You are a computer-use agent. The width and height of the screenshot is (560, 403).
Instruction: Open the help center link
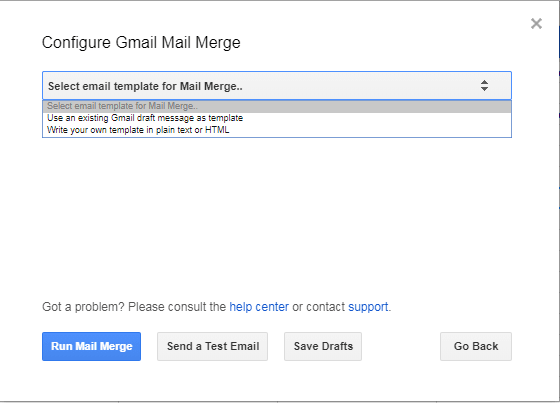pos(259,307)
